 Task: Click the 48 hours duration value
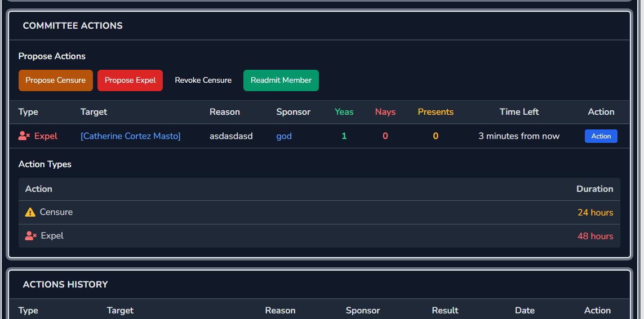pos(595,236)
